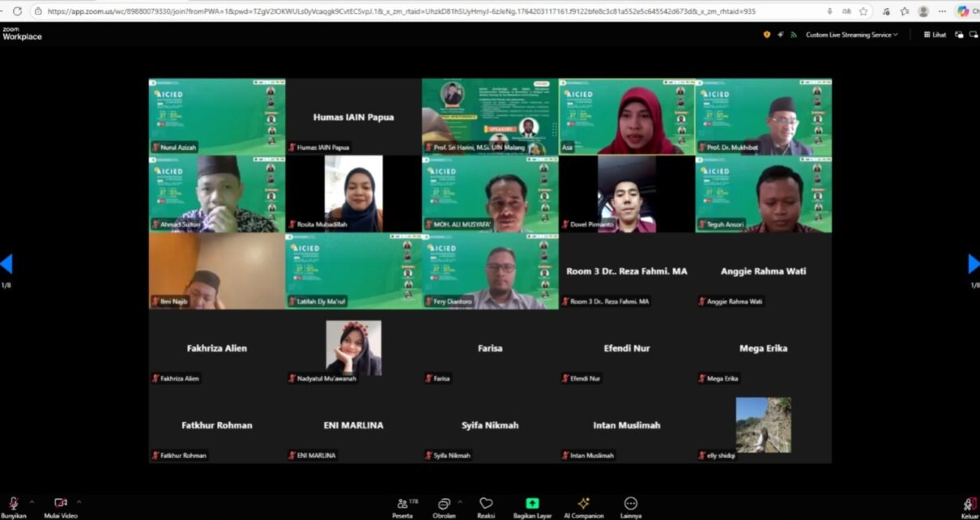
Task: Toggle favorite star in the address bar
Action: click(x=863, y=11)
